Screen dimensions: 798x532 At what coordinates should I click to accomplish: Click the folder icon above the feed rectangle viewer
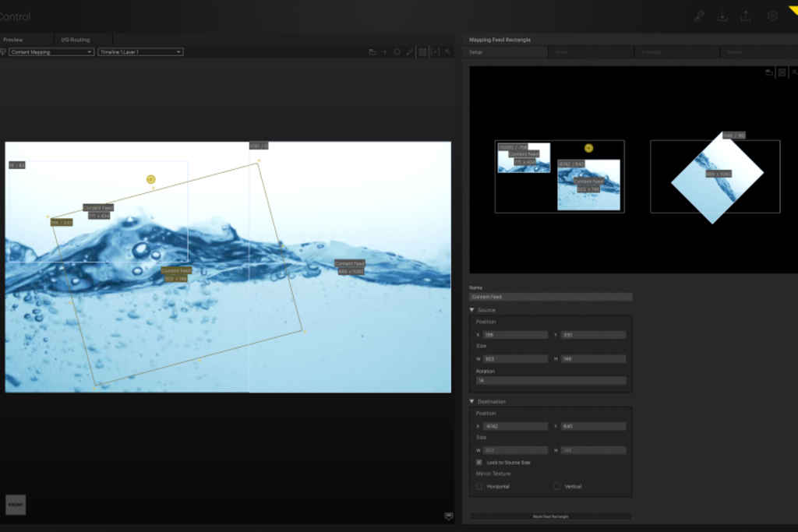tap(769, 72)
